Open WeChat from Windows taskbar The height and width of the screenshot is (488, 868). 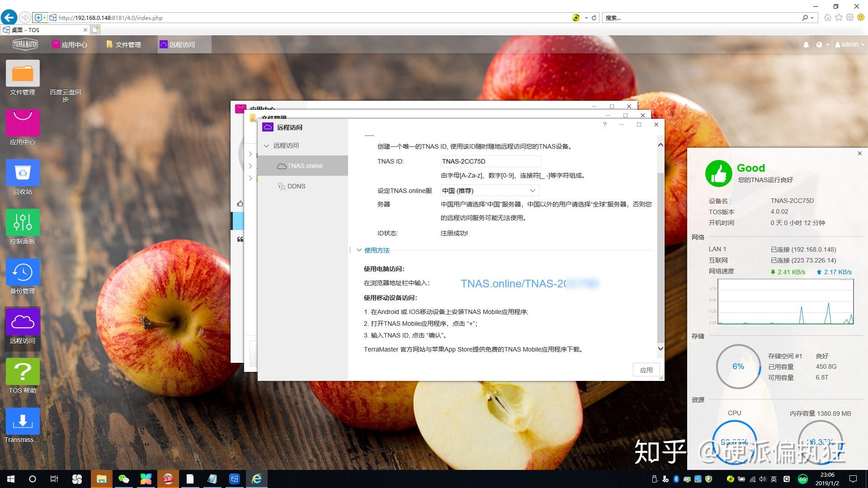point(123,479)
